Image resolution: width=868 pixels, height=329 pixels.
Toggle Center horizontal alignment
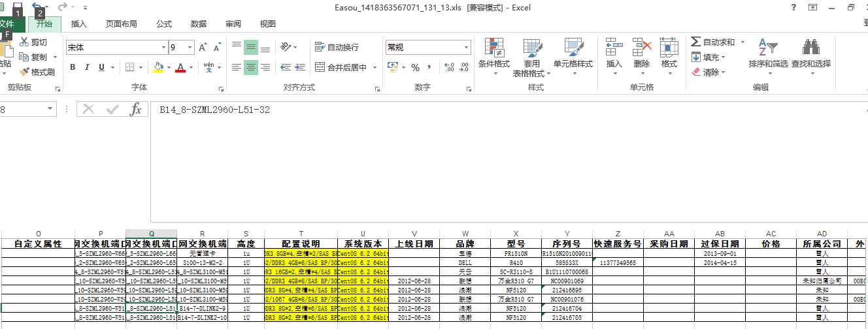pos(251,67)
